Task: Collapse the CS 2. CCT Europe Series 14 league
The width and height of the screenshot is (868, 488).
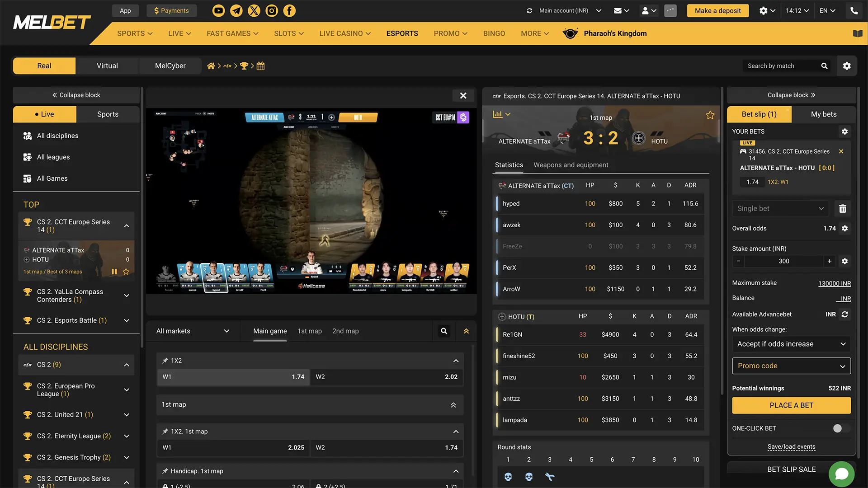Action: 127,225
